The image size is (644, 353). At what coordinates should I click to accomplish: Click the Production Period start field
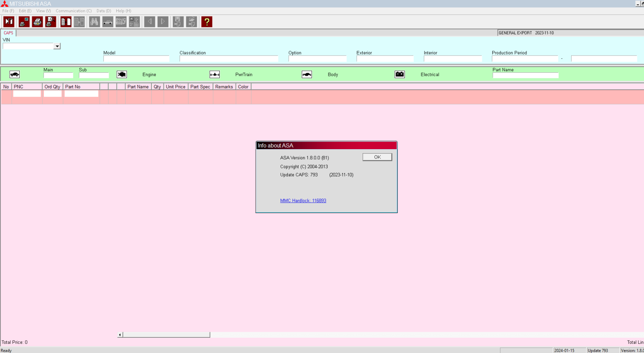click(525, 59)
